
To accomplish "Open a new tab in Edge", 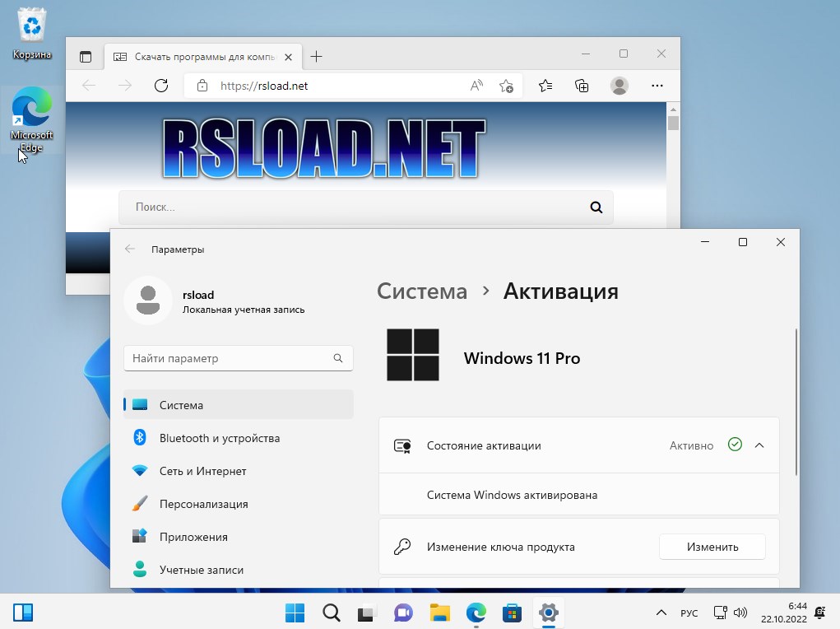I will 316,56.
